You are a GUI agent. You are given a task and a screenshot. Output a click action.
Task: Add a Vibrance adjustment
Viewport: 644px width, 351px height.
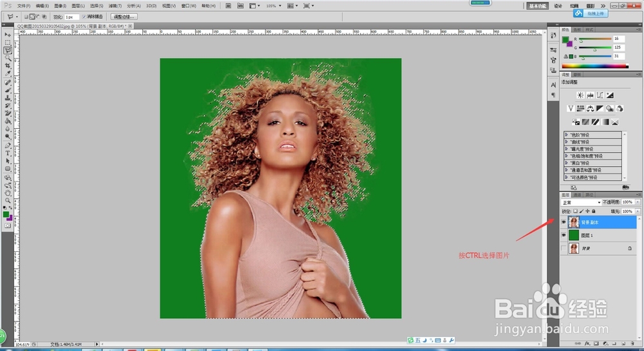pos(571,108)
